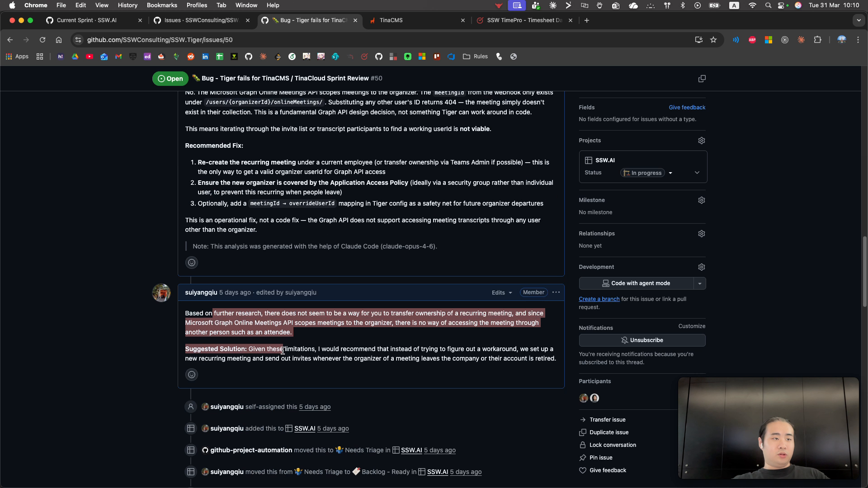Click the suiyangqiu author name on comment

point(201,292)
